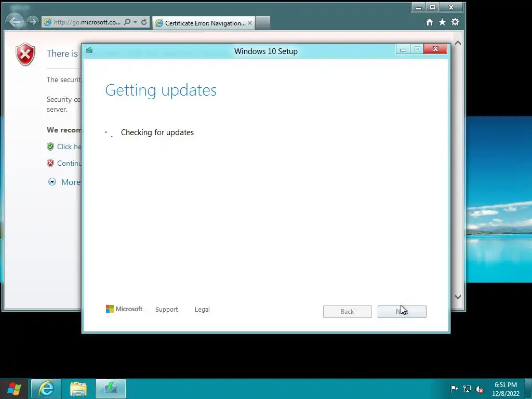The width and height of the screenshot is (532, 399).
Task: Click the muted volume tray icon
Action: [480, 389]
